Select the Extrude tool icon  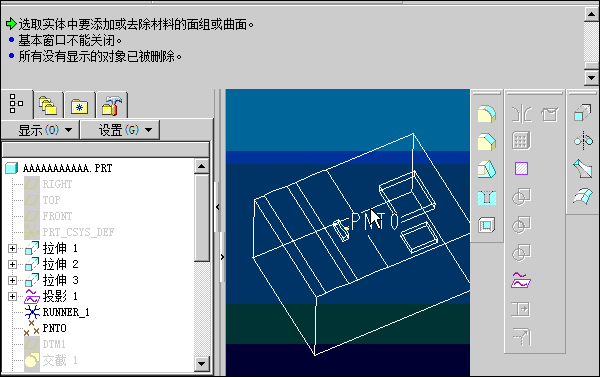[x=583, y=113]
